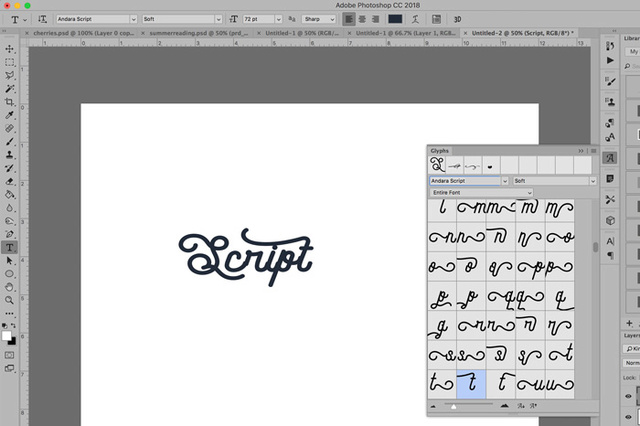Select the Zoom tool
Viewport: 640px width, 426px height.
[x=9, y=300]
